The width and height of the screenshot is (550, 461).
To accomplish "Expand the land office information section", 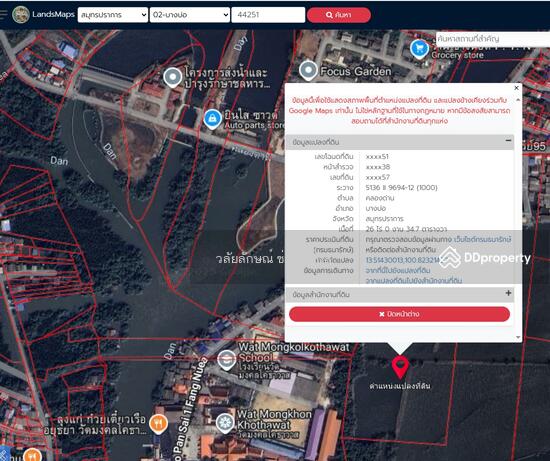I will pos(508,293).
